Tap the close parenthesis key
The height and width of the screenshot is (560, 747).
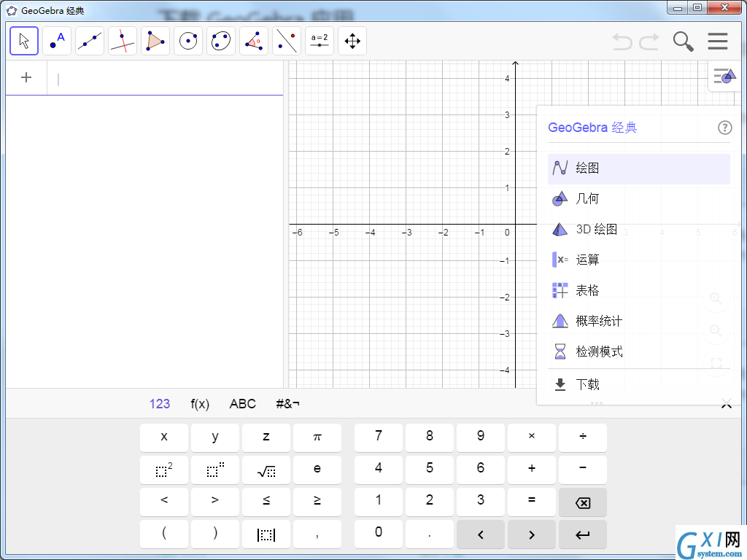[215, 534]
